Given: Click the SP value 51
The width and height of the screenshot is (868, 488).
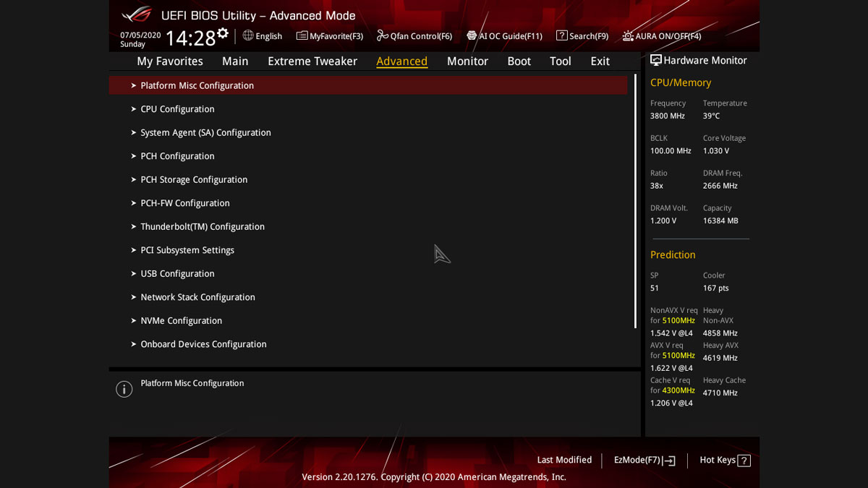Looking at the screenshot, I should 655,288.
